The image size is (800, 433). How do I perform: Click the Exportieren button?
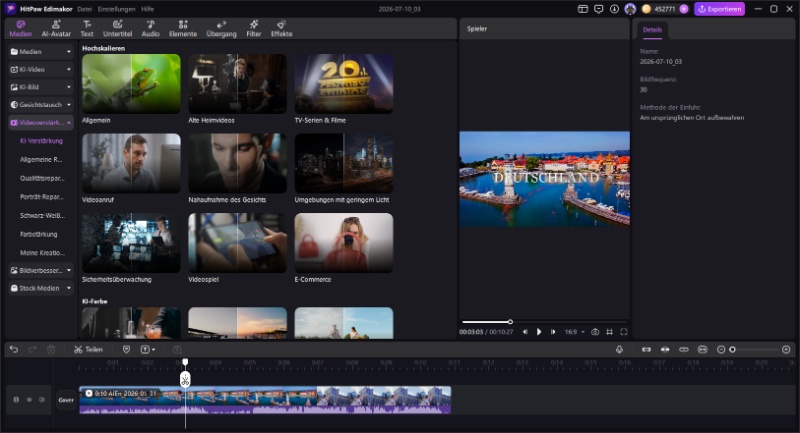719,9
